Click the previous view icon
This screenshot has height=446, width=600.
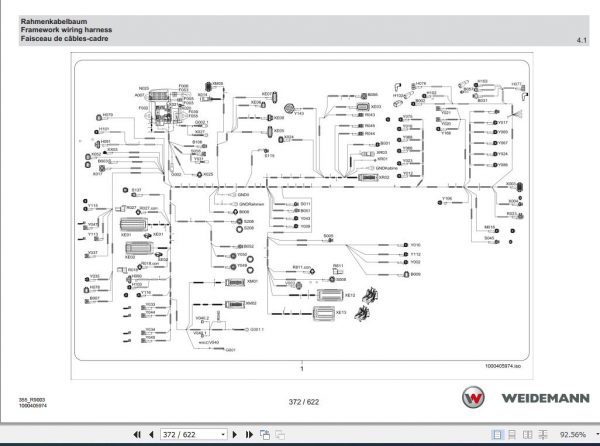point(265,435)
